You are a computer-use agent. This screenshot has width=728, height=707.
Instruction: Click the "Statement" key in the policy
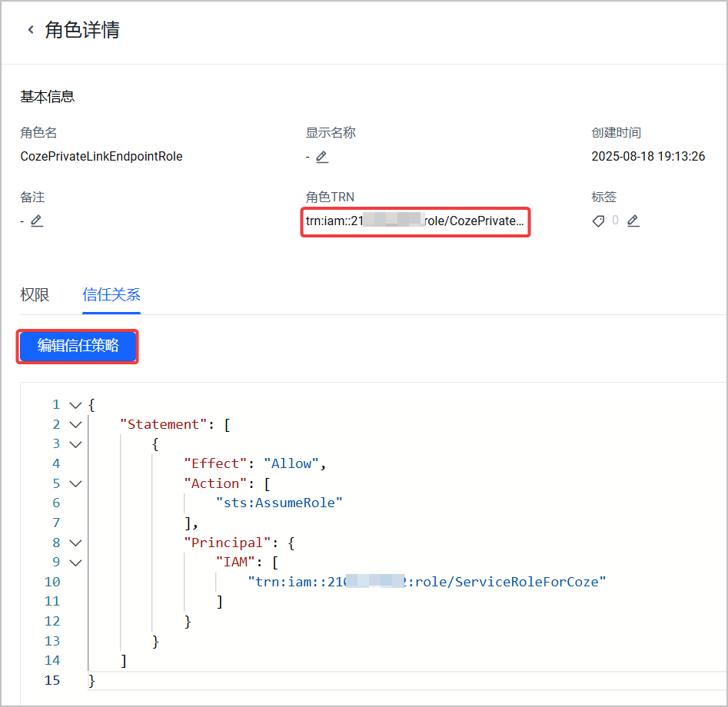click(x=163, y=425)
